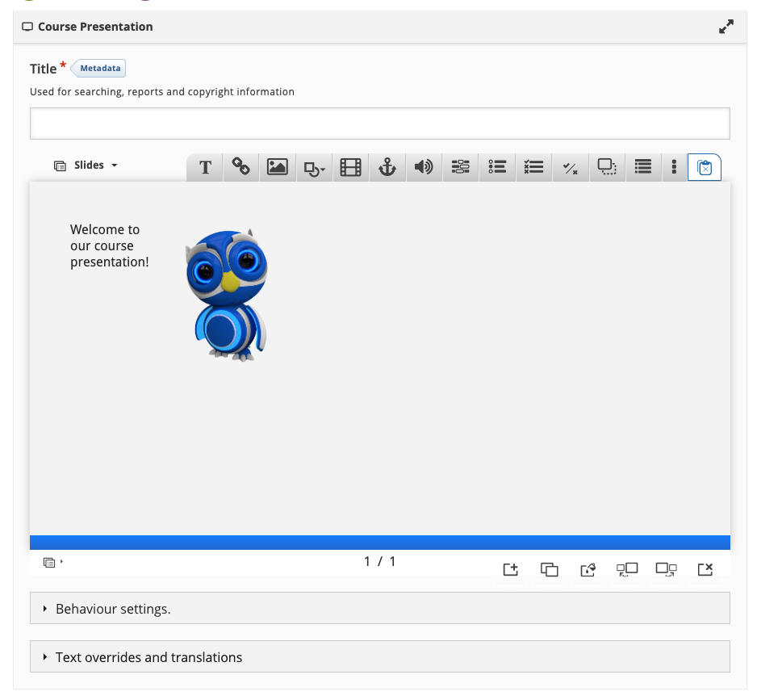Select the Welcome text on slide
Screen dimensions: 757x700
(110, 245)
